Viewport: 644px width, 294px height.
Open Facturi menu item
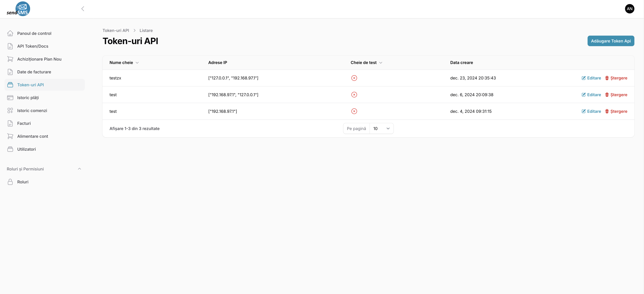click(45, 123)
